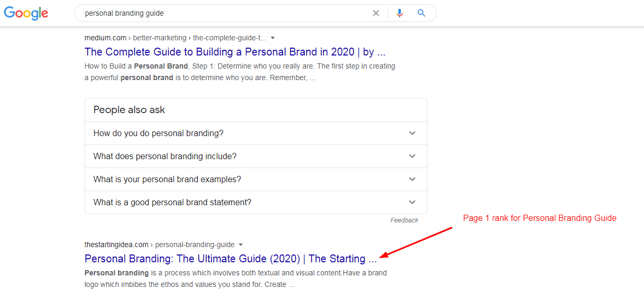Viewport: 644px width, 289px height.
Task: Open The Complete Guide to Building a Personal Brand link
Action: pos(235,52)
